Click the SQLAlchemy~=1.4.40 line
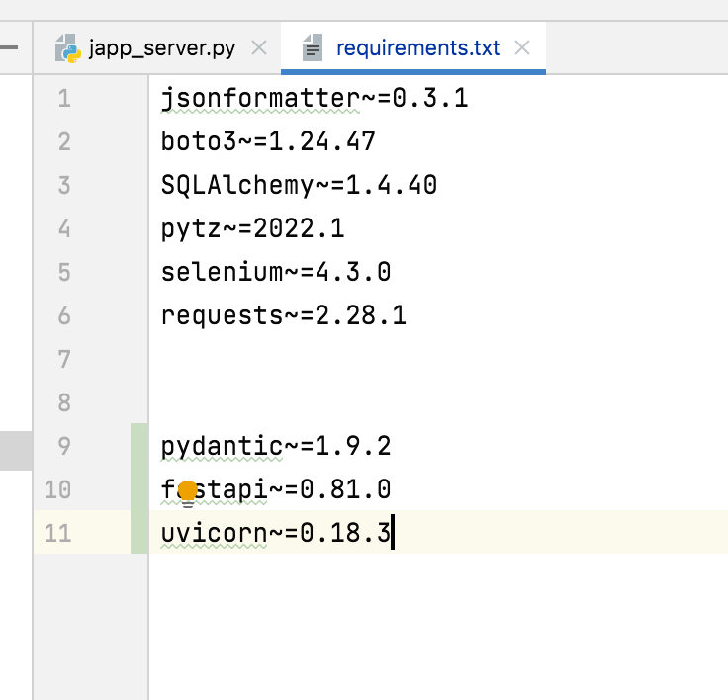Viewport: 728px width, 700px height. (x=299, y=185)
